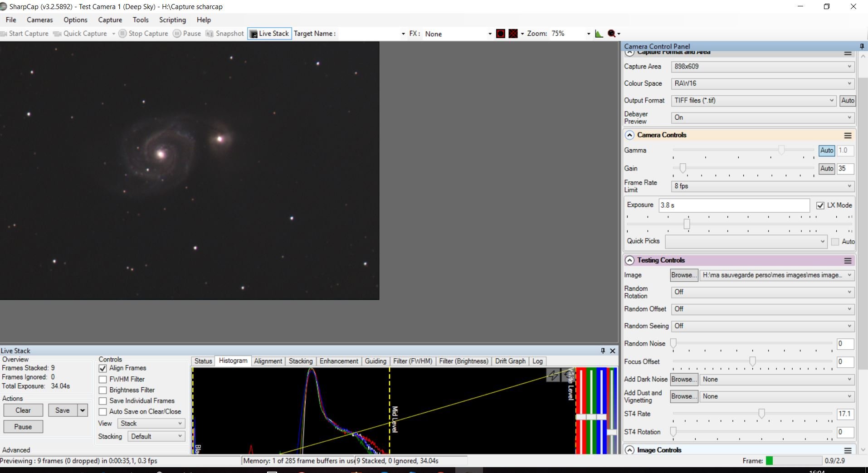Click the Clear button in Actions
This screenshot has height=473, width=868.
[23, 410]
